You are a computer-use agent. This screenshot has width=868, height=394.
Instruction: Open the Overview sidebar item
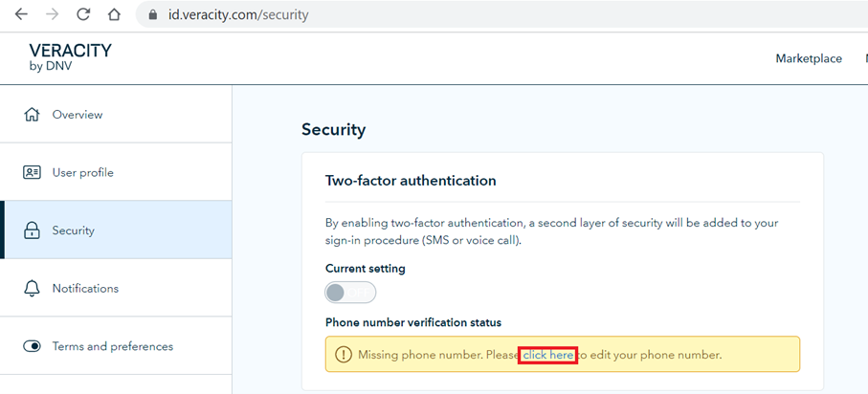(78, 115)
